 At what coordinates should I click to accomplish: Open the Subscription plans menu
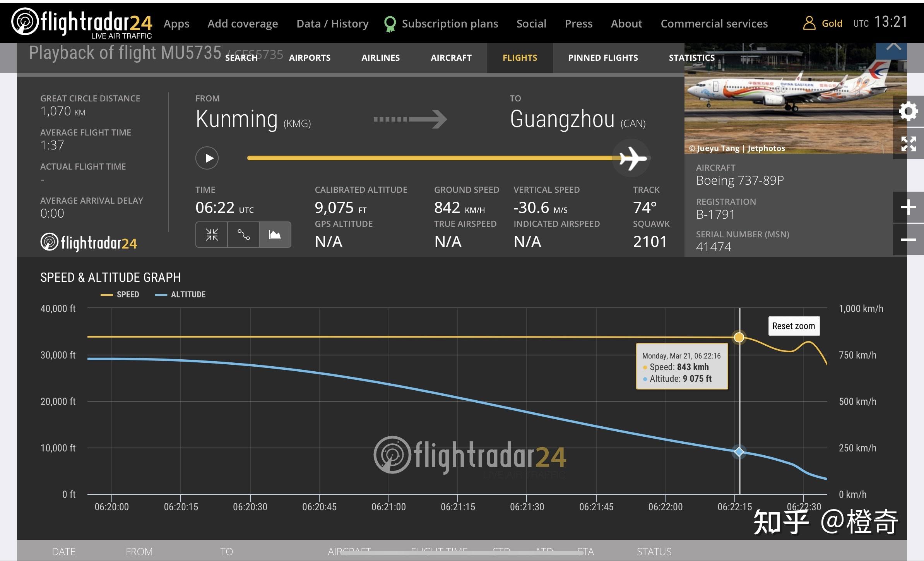tap(449, 23)
